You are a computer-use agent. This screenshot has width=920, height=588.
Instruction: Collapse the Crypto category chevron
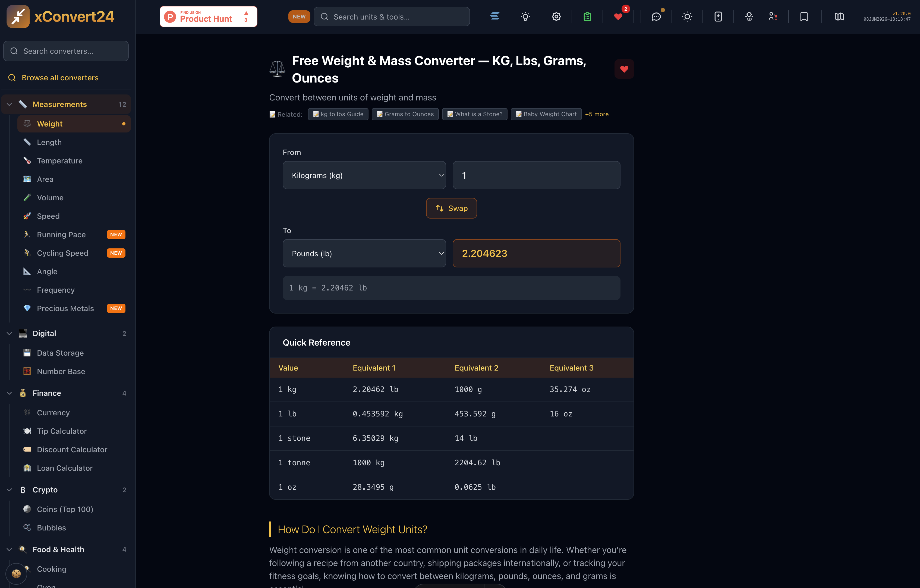point(9,489)
